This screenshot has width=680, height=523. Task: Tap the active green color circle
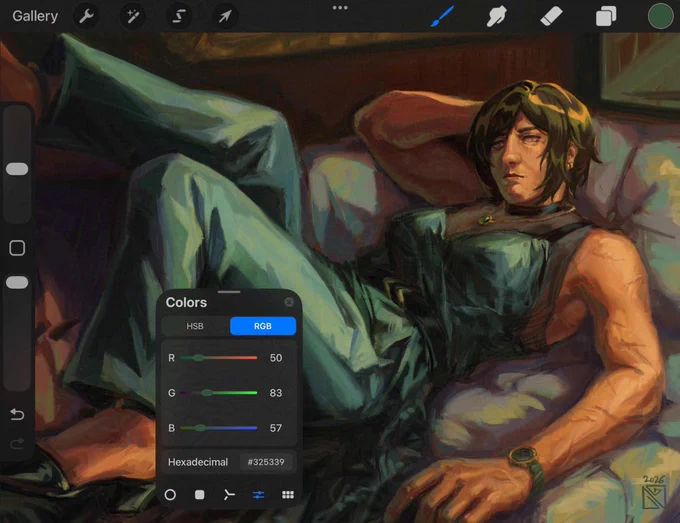660,16
